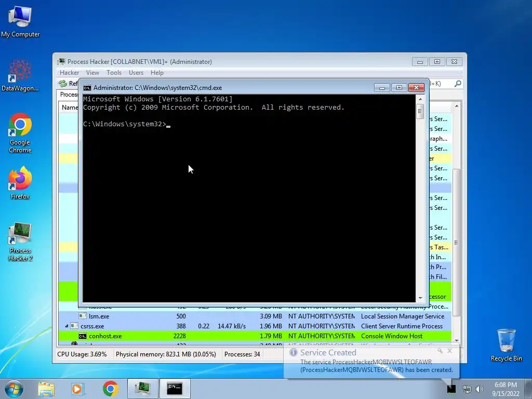532x399 pixels.
Task: Open the Help menu in Process Hacker
Action: [157, 73]
